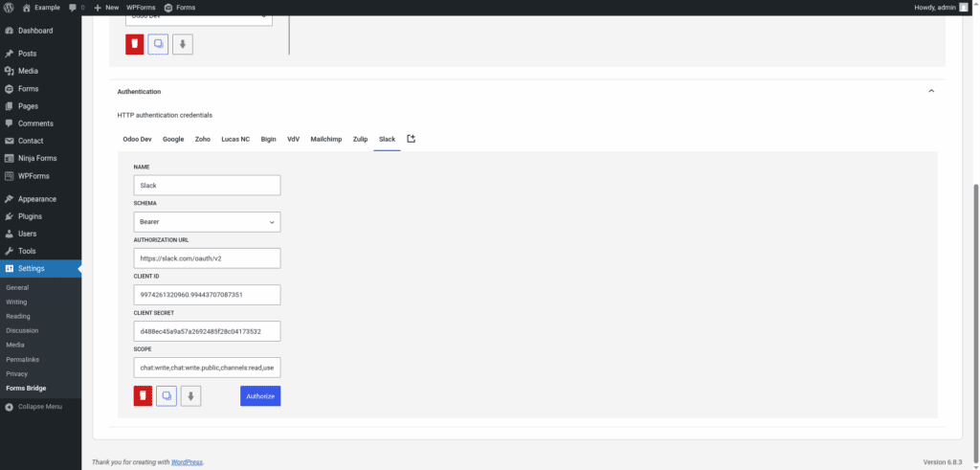980x470 pixels.
Task: Delete the Slack credential with red trash button
Action: tap(143, 395)
